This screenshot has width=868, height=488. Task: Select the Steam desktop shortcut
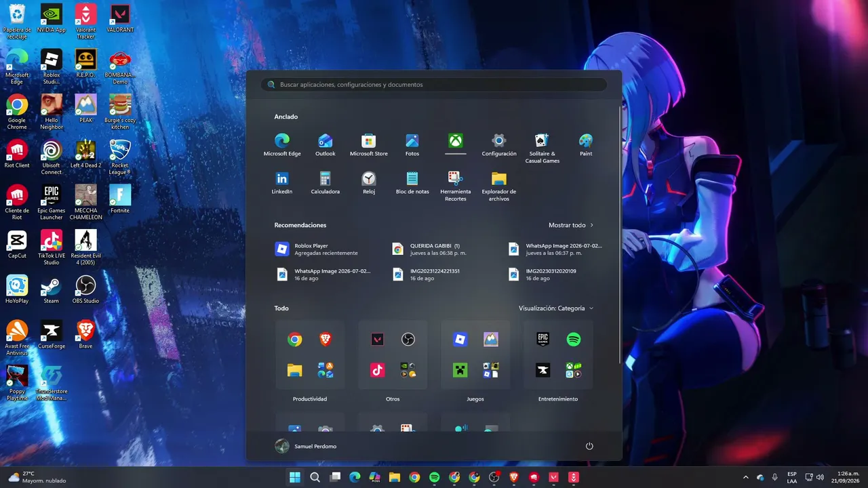click(x=52, y=289)
